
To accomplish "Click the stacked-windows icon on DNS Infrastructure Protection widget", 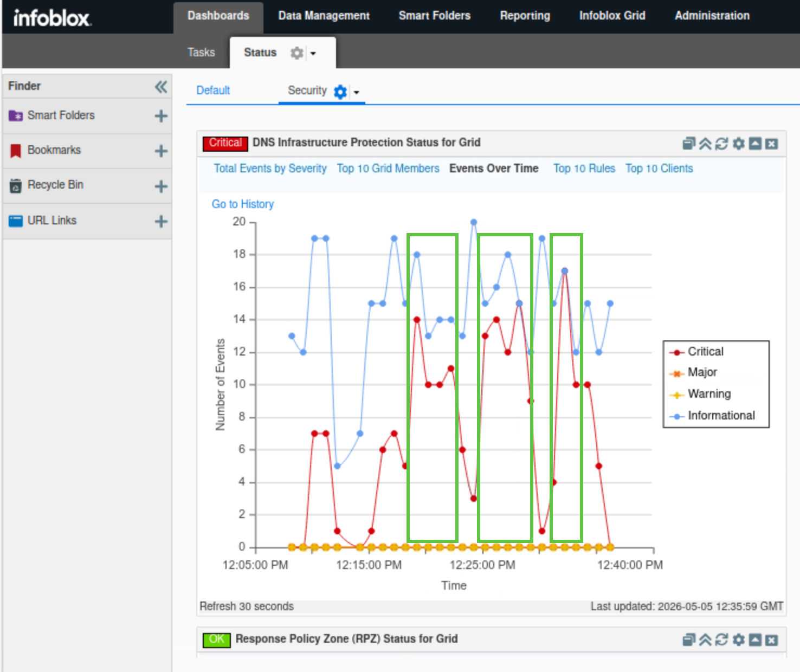I will (689, 144).
